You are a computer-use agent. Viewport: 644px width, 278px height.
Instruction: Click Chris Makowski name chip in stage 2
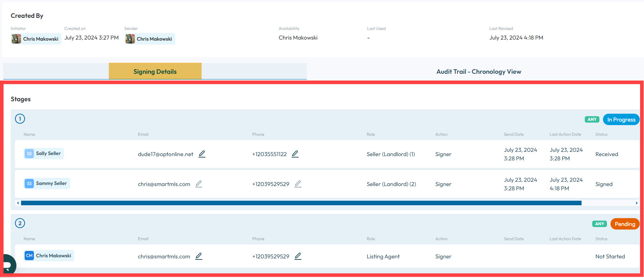coord(49,256)
